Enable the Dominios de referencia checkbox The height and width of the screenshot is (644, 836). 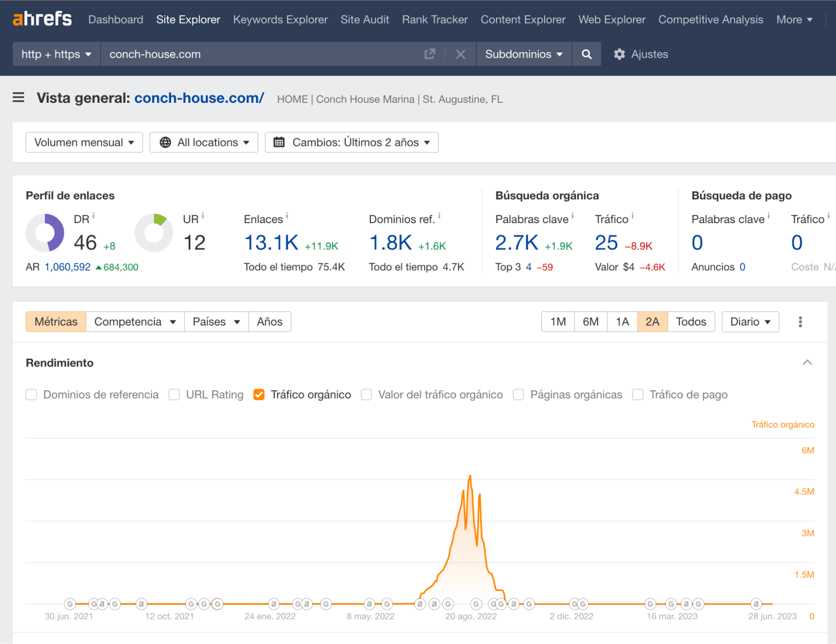(x=31, y=395)
